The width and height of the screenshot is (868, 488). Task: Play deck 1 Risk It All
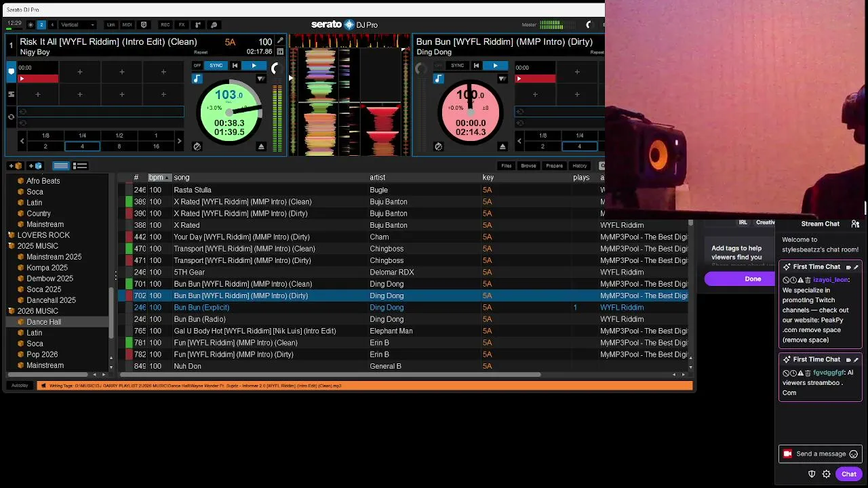click(x=254, y=66)
